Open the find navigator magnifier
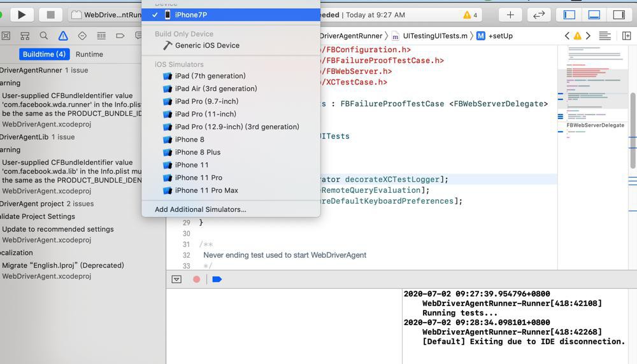The width and height of the screenshot is (637, 364). pyautogui.click(x=44, y=36)
